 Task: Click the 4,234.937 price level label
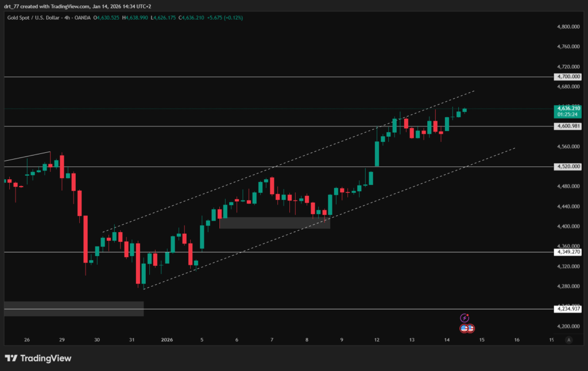(x=568, y=309)
